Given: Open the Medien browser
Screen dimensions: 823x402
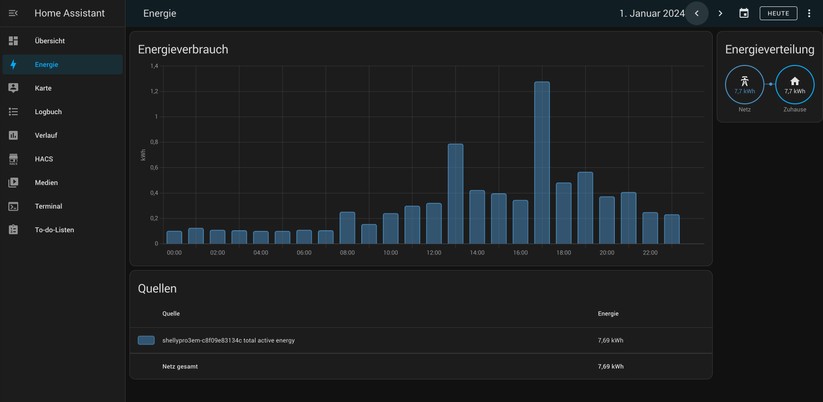Looking at the screenshot, I should pyautogui.click(x=46, y=183).
